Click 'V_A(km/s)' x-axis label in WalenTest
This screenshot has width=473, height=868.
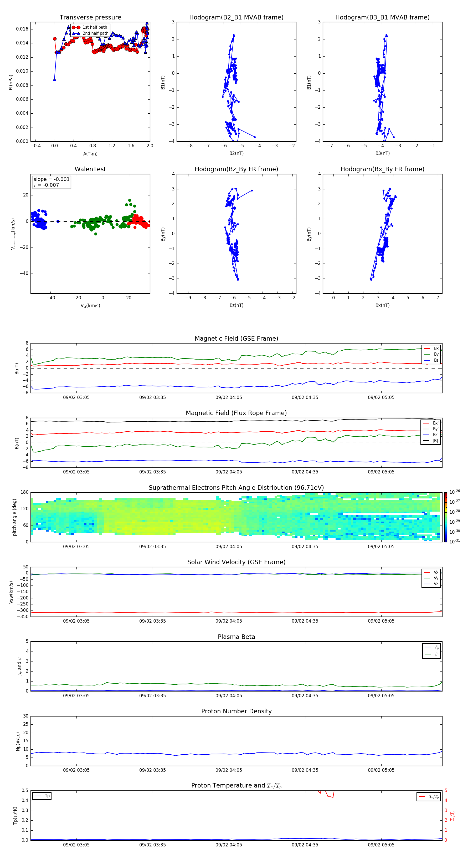pos(90,306)
